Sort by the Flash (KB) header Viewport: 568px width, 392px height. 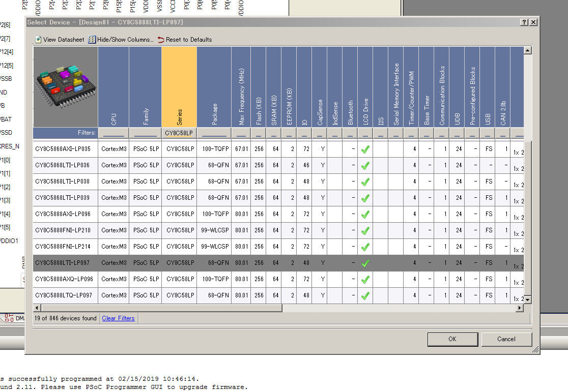258,87
